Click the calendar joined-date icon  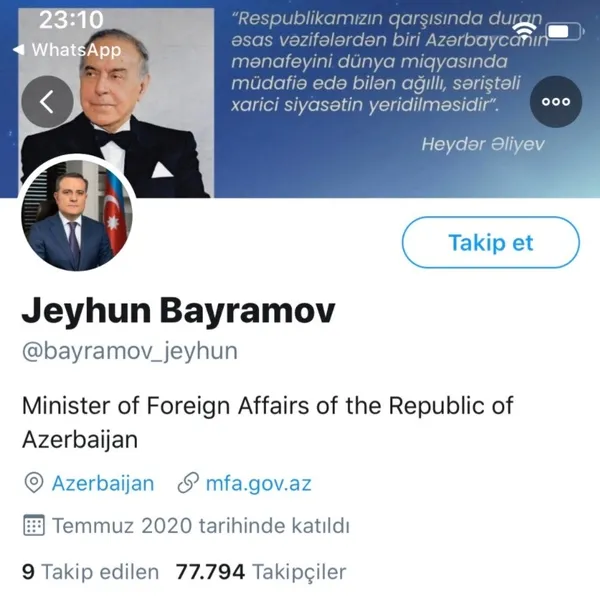(34, 525)
